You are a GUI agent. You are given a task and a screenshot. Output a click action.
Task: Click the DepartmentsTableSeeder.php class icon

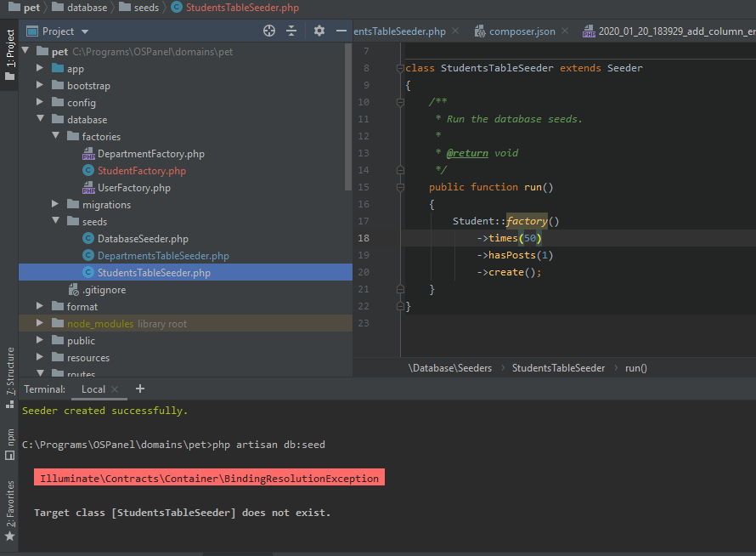(x=88, y=255)
